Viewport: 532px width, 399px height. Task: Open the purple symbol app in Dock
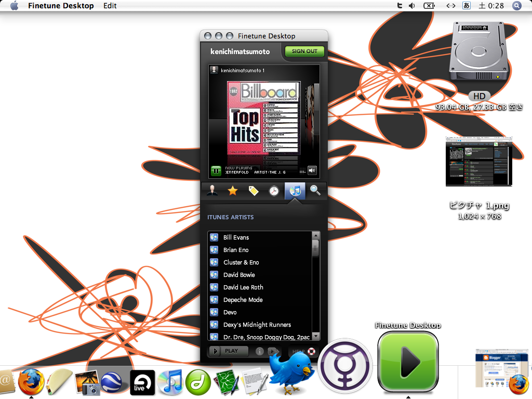345,366
